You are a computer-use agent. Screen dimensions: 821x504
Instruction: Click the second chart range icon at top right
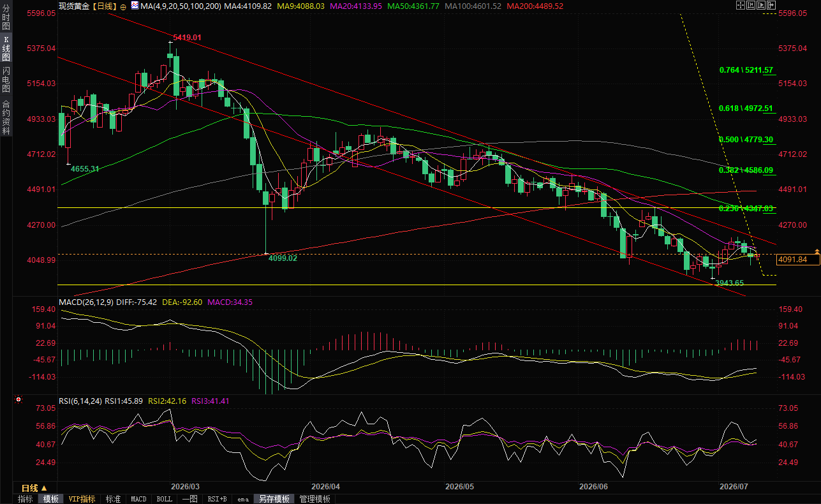click(x=751, y=5)
